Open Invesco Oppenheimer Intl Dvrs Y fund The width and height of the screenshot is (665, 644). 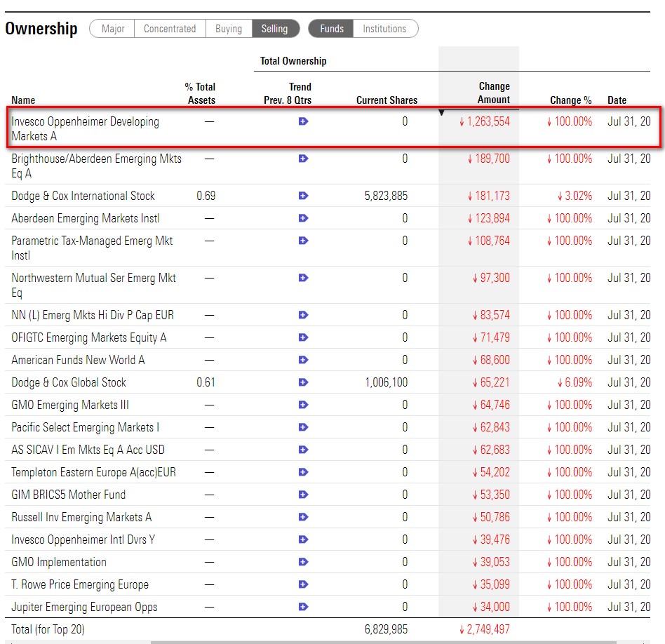pos(83,540)
